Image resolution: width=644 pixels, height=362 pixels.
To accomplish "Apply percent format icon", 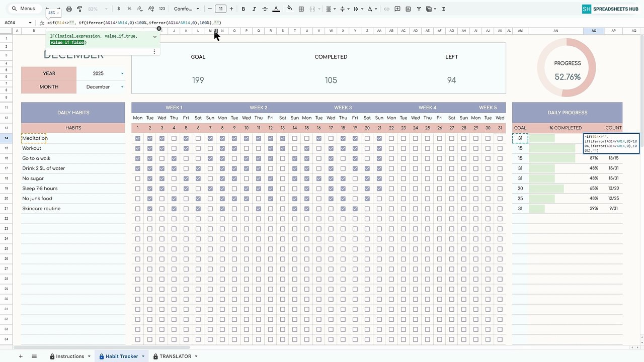I will [129, 9].
